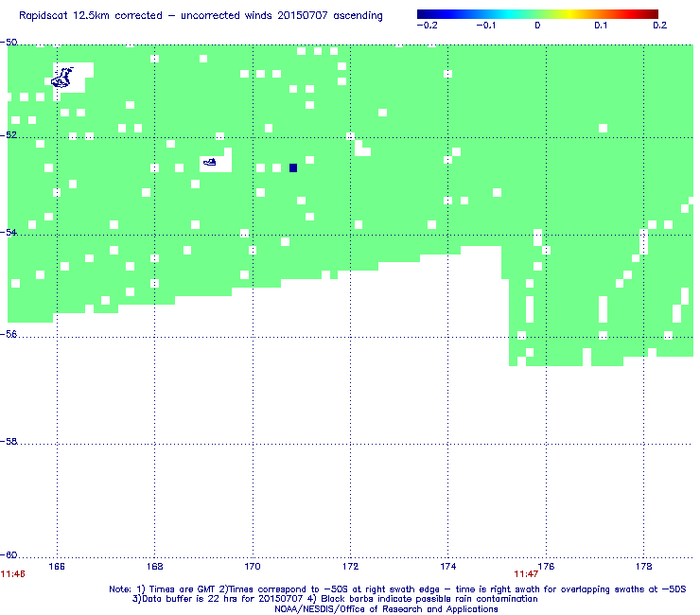Image resolution: width=700 pixels, height=615 pixels.
Task: Click the dark blue data cell near 171E
Action: pos(293,167)
